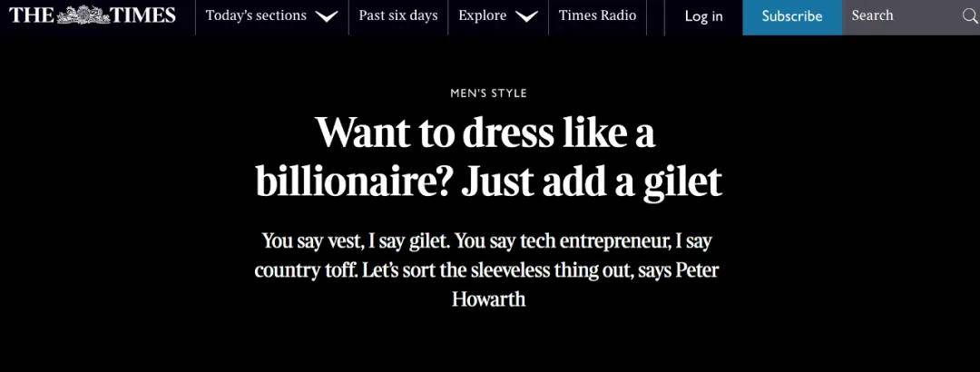Viewport: 980px width, 372px height.
Task: Click the headline line "Want to dress like a"
Action: 485,133
